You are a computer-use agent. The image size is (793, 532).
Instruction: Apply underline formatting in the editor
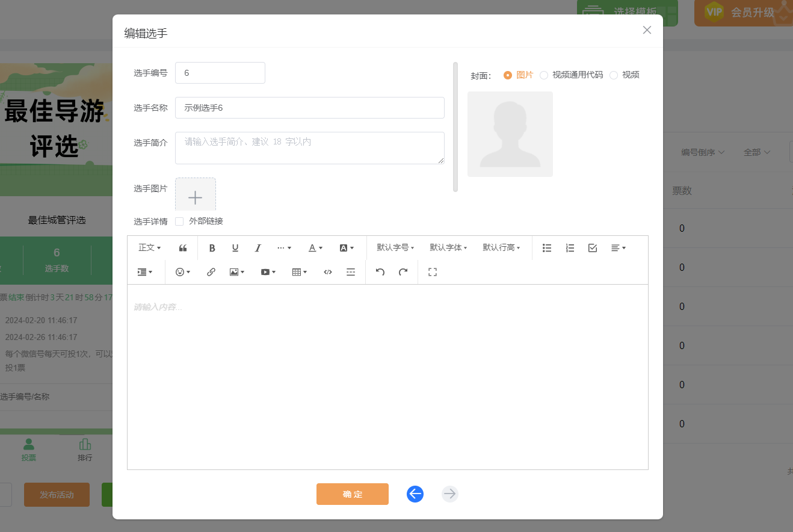point(235,248)
